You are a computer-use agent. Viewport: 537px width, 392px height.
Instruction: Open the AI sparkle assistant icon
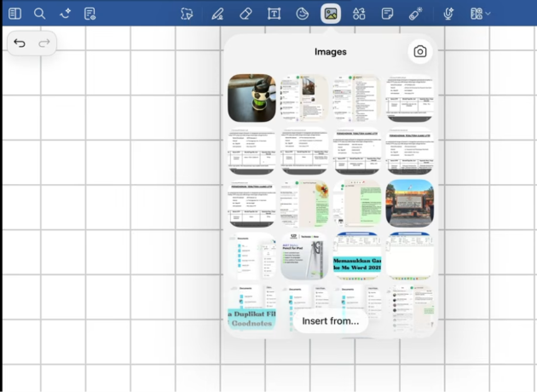pyautogui.click(x=65, y=14)
